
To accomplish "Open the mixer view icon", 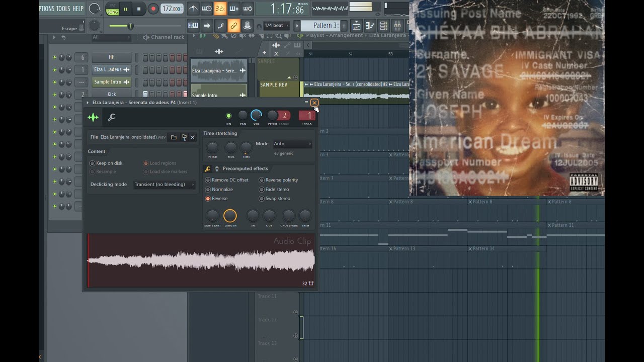I will coord(397,26).
